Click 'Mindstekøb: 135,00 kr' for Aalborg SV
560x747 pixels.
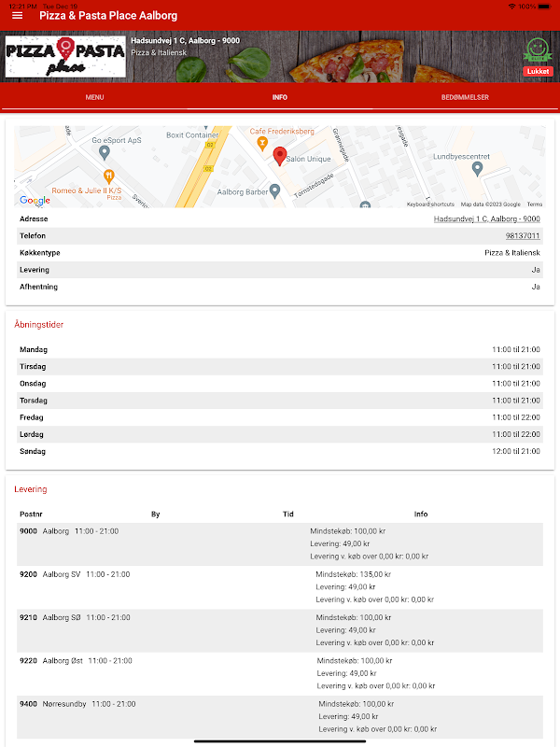353,574
